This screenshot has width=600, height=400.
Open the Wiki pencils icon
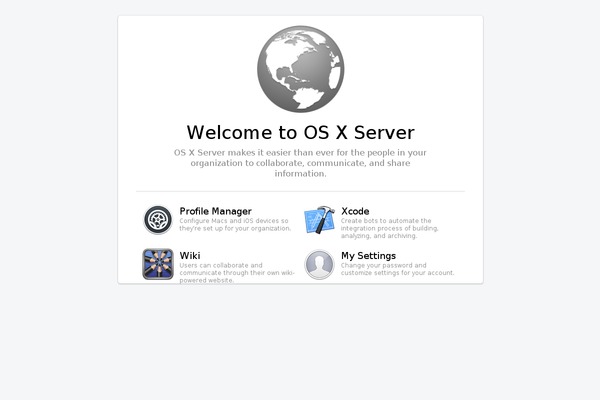(158, 264)
